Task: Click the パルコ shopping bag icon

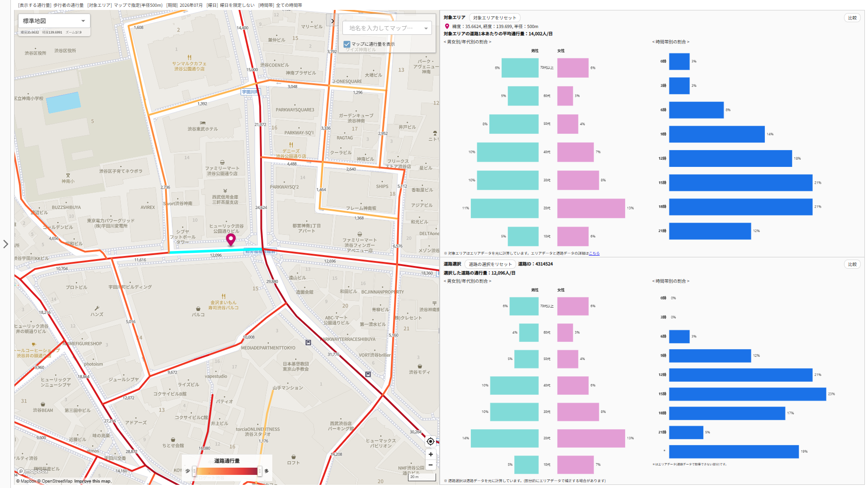Action: click(x=198, y=309)
